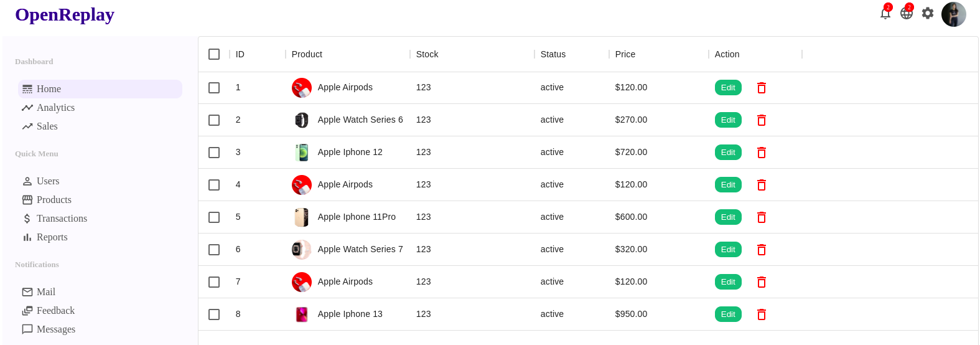Image resolution: width=980 pixels, height=345 pixels.
Task: Click Edit button in row 7
Action: [728, 282]
